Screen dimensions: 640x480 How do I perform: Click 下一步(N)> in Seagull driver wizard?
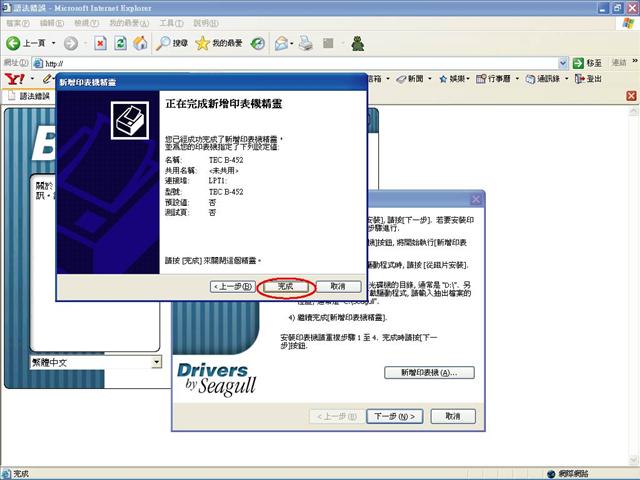click(x=394, y=416)
